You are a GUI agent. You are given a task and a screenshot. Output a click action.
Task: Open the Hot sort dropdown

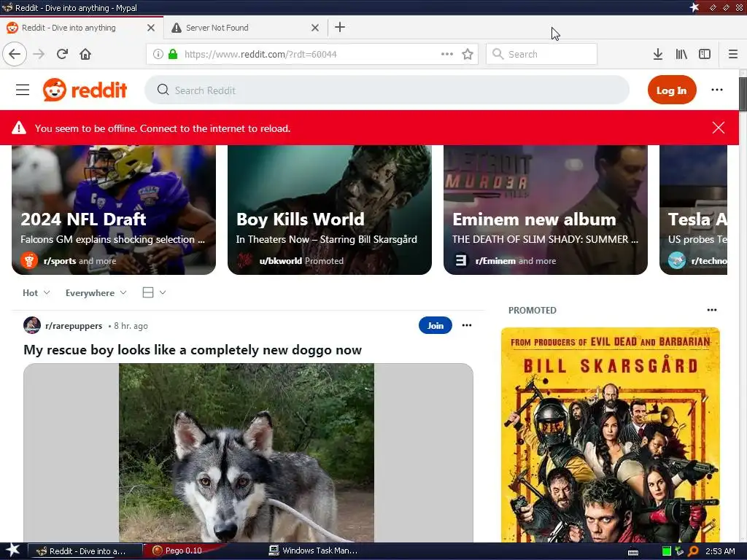pyautogui.click(x=36, y=293)
